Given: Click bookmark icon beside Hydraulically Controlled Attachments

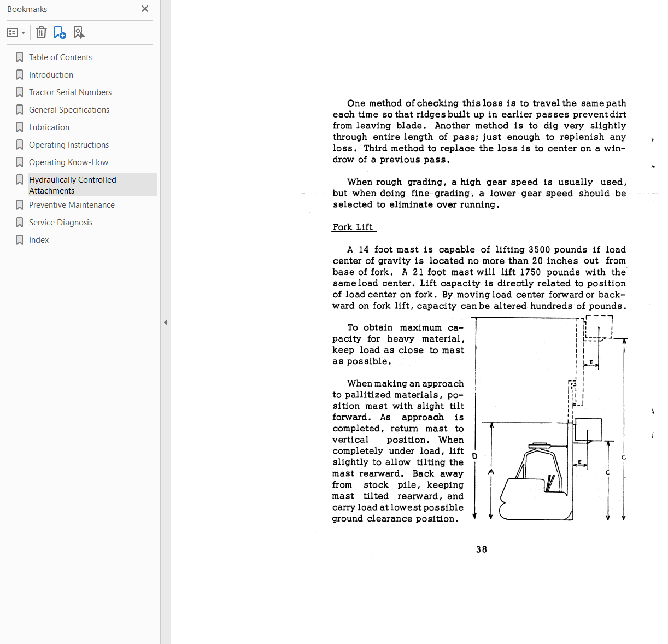Looking at the screenshot, I should point(20,180).
